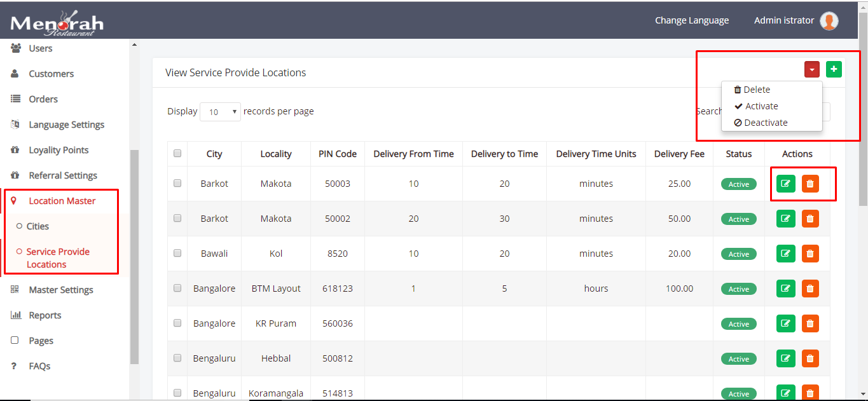The image size is (868, 401).
Task: Collapse the red bulk actions dropdown
Action: (811, 69)
